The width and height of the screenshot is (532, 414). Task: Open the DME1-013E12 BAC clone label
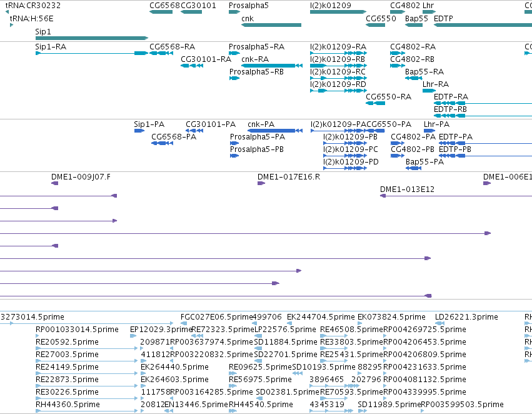pyautogui.click(x=407, y=189)
